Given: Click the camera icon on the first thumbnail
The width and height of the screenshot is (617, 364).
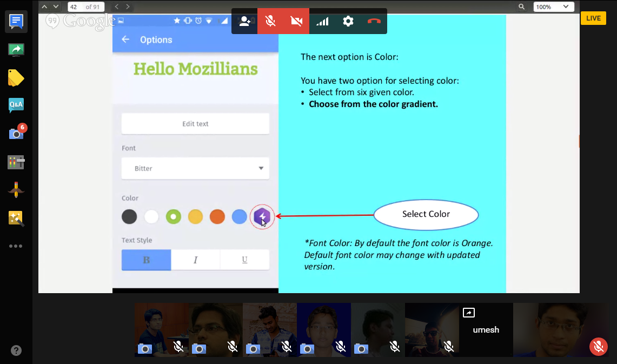Looking at the screenshot, I should pyautogui.click(x=145, y=349).
